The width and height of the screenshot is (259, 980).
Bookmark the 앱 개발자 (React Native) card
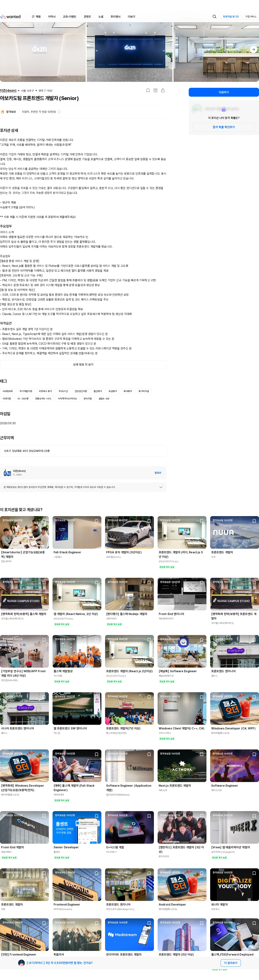point(97,582)
